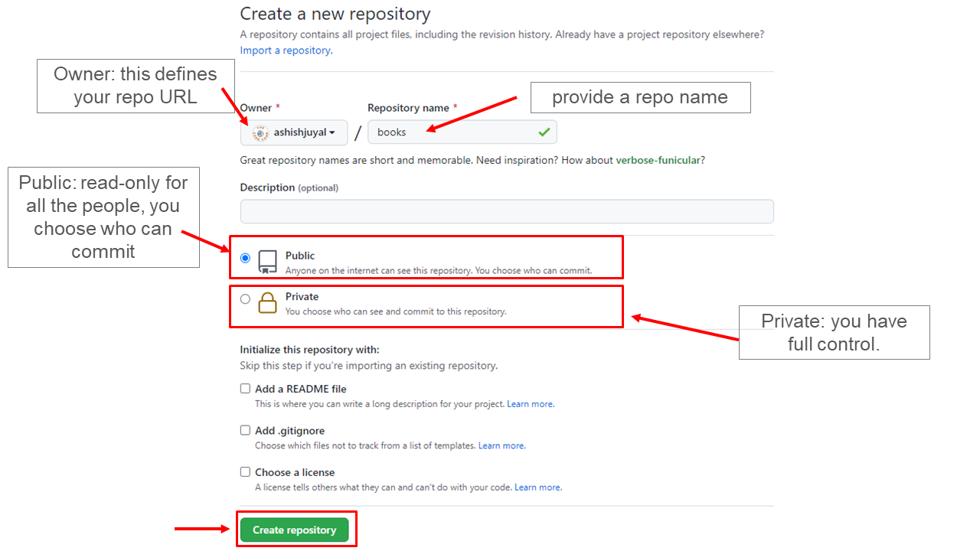This screenshot has height=551, width=980.
Task: Check the Choose a license option
Action: tap(245, 472)
